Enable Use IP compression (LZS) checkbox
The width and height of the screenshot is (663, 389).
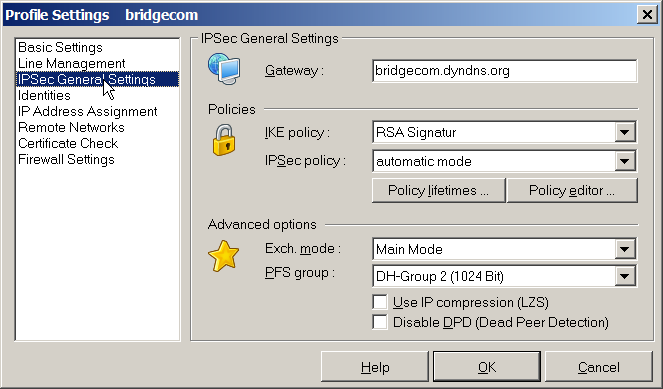coord(380,302)
